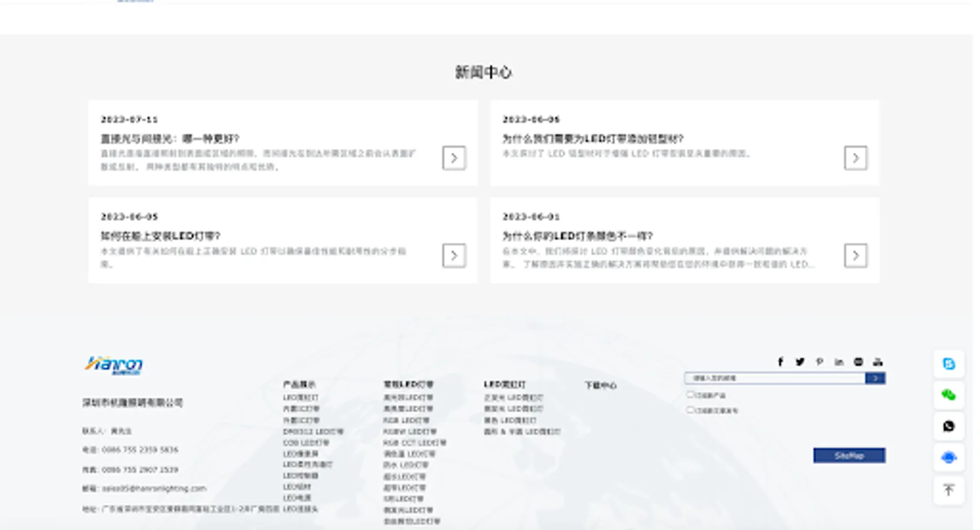Screen dimensions: 980x530
Task: Open the 外置IC灯带 footer link
Action: [x=302, y=420]
